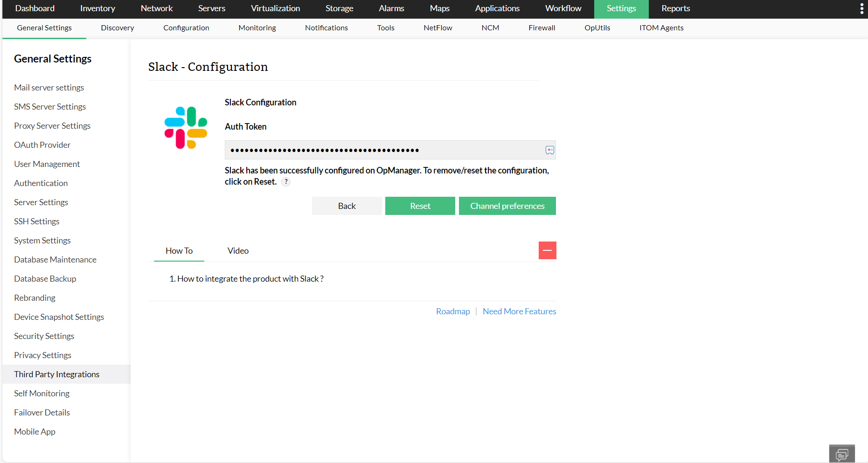Image resolution: width=868 pixels, height=463 pixels.
Task: Select the Tools sub-tab
Action: (x=386, y=28)
